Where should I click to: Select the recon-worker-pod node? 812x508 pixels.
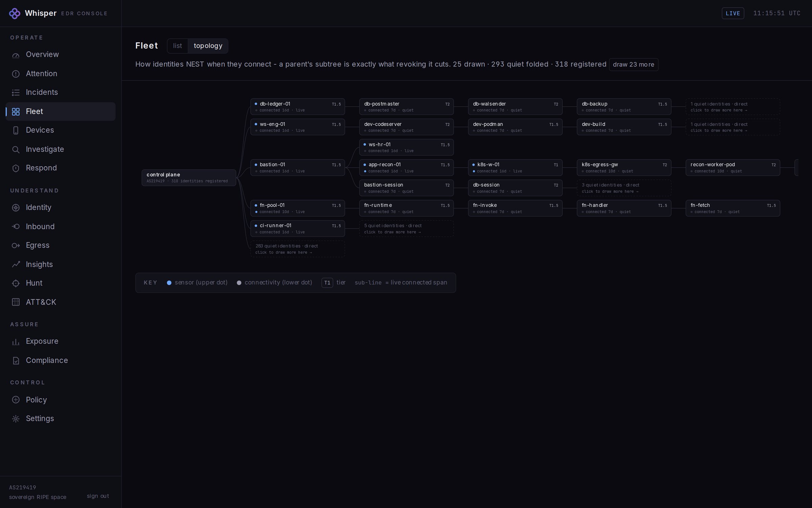[x=733, y=168]
